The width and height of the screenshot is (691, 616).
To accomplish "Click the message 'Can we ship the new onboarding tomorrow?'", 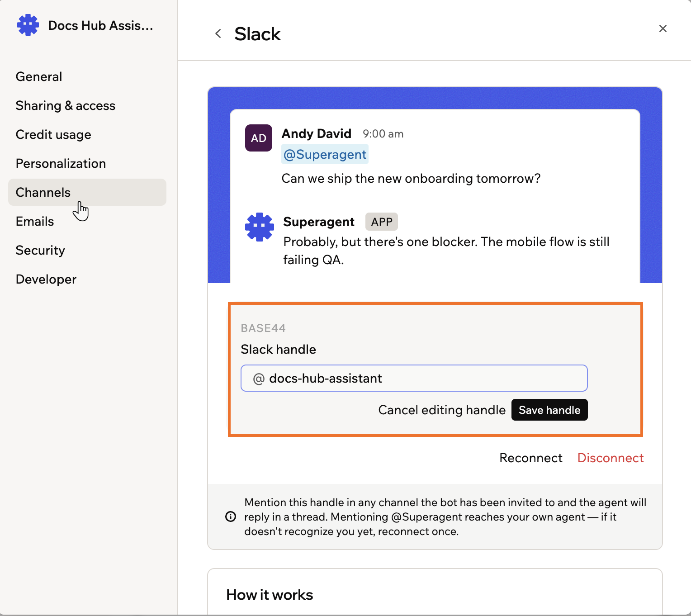I will (411, 178).
